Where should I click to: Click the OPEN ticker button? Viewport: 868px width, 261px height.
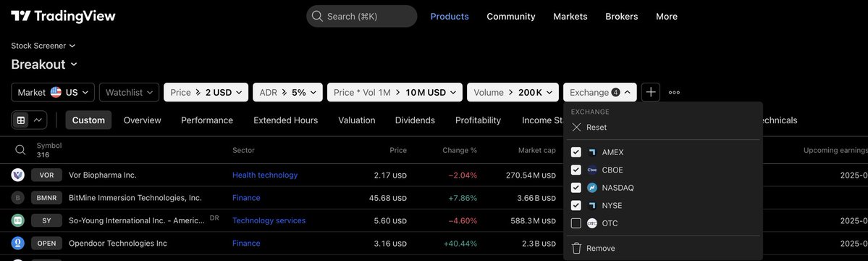(x=46, y=244)
